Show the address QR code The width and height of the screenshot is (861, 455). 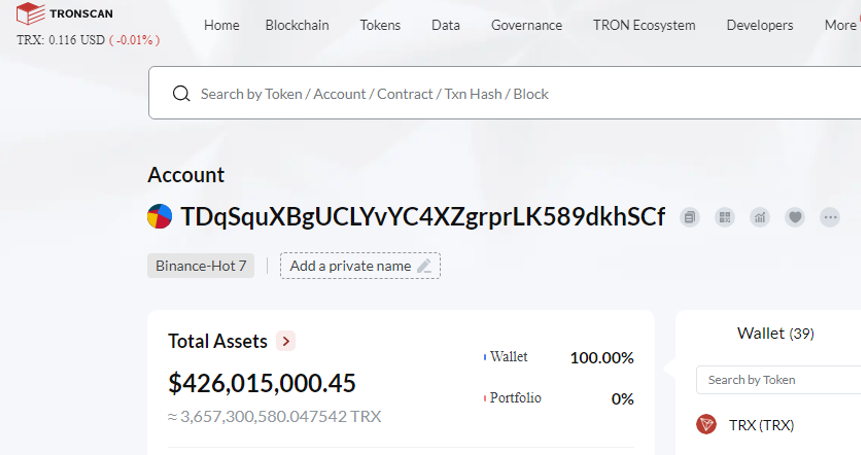pyautogui.click(x=725, y=217)
